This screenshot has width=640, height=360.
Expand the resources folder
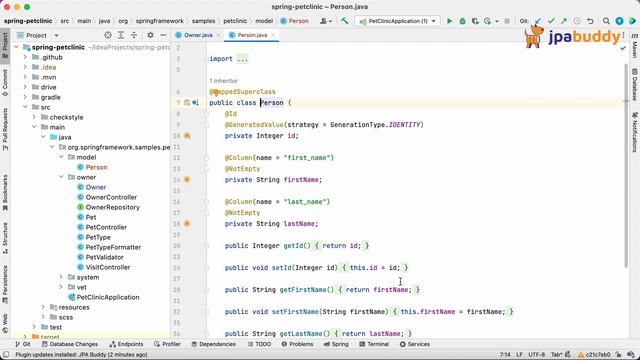pyautogui.click(x=43, y=307)
